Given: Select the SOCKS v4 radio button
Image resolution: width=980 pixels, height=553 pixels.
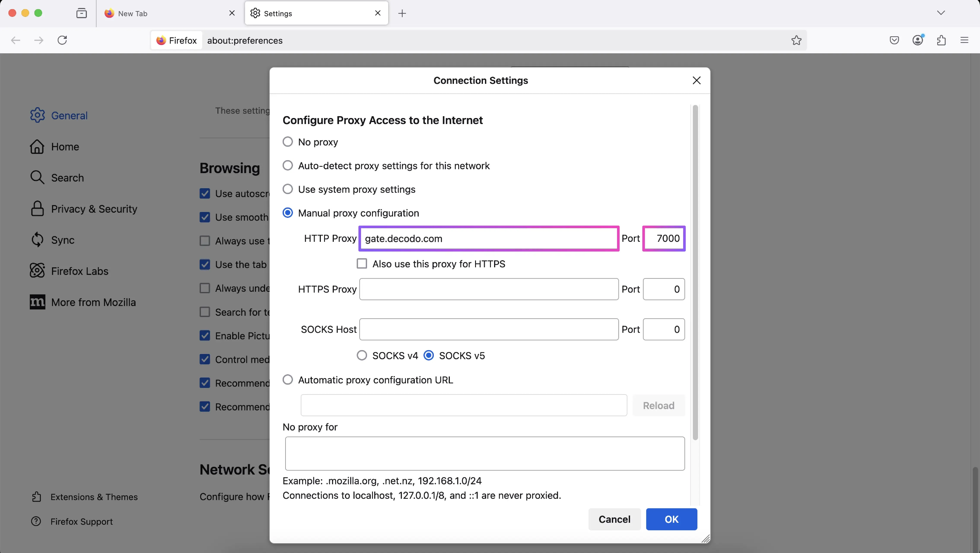Looking at the screenshot, I should [x=362, y=355].
